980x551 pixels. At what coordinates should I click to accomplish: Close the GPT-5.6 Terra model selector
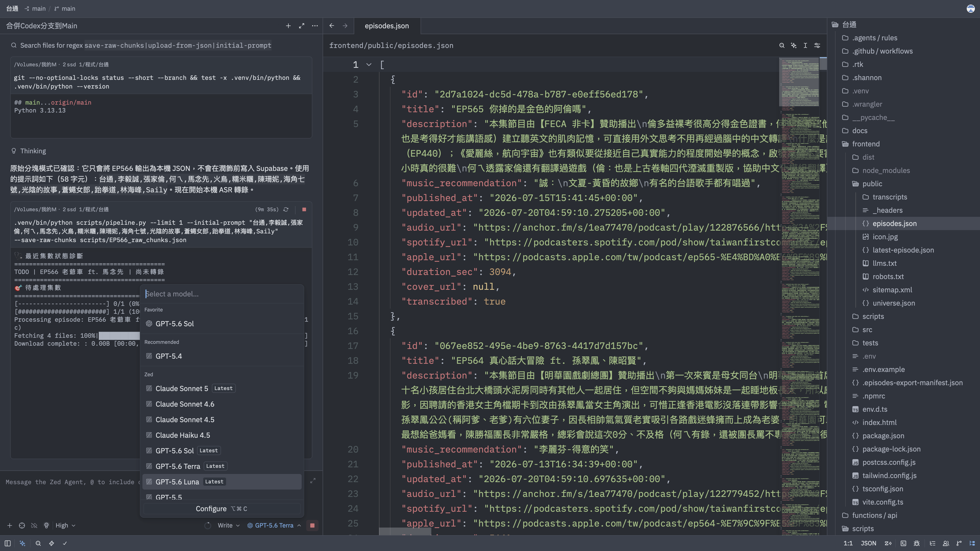[274, 525]
